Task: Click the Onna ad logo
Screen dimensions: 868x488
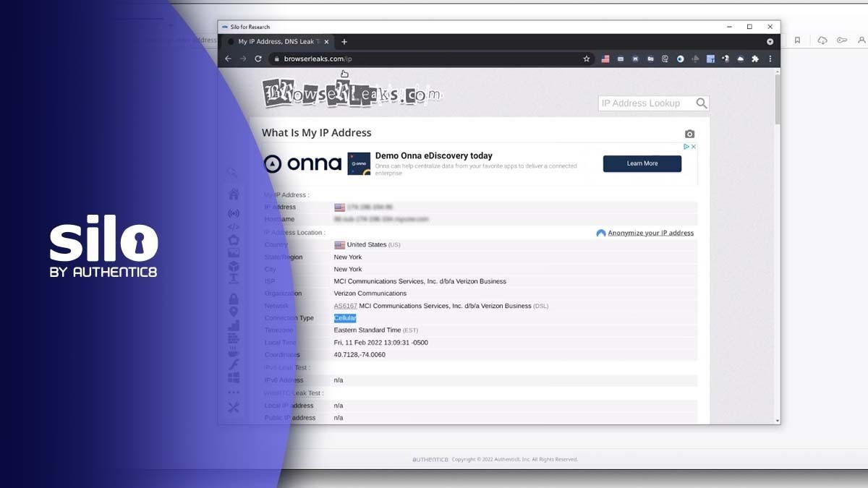Action: 303,163
